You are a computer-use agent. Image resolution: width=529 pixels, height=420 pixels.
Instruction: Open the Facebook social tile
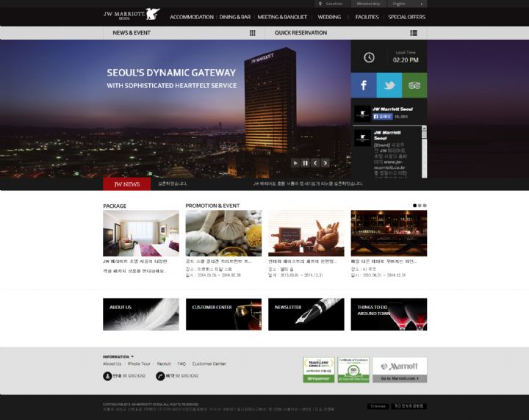pyautogui.click(x=364, y=85)
